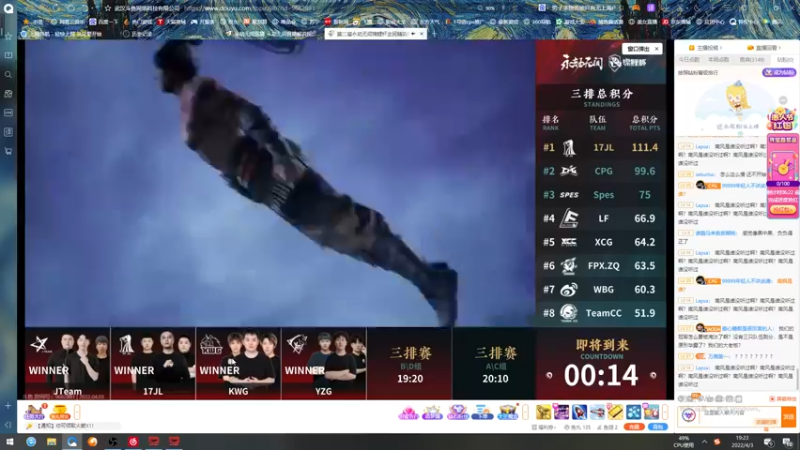
Task: Select the rocket gift icon
Action: coord(579,412)
